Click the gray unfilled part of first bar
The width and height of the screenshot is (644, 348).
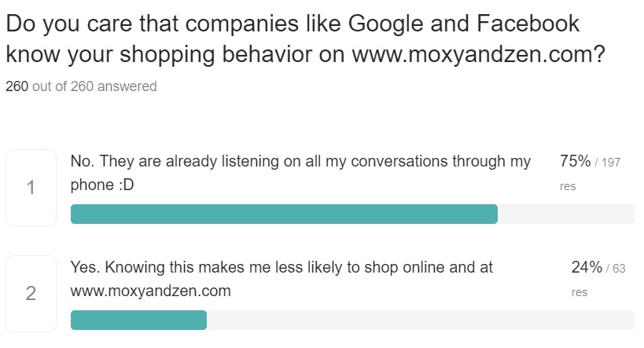566,214
